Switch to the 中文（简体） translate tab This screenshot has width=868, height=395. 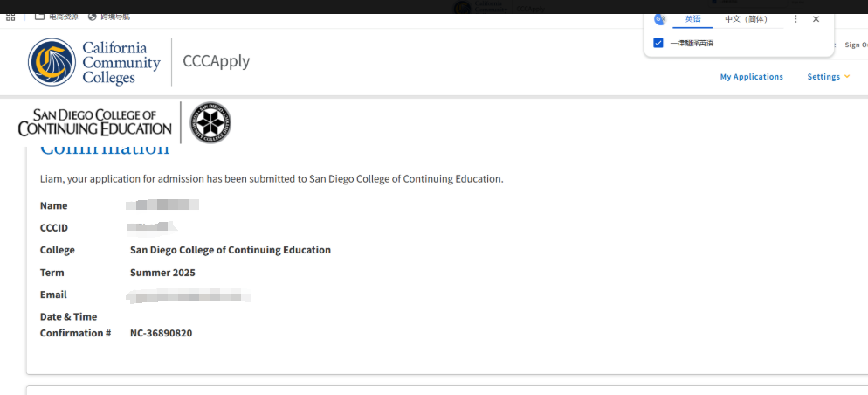point(746,19)
